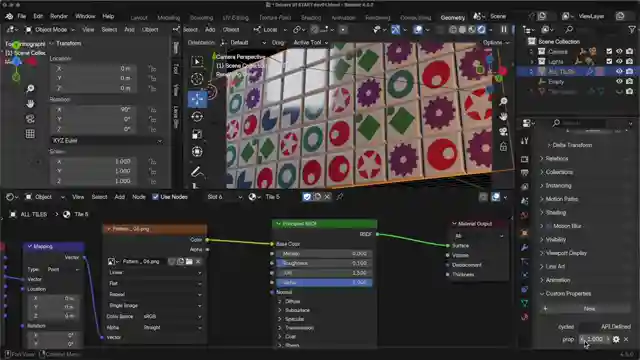Viewport: 640px width, 360px height.
Task: Select the Cursor tool in viewport toolbar
Action: pos(197,79)
